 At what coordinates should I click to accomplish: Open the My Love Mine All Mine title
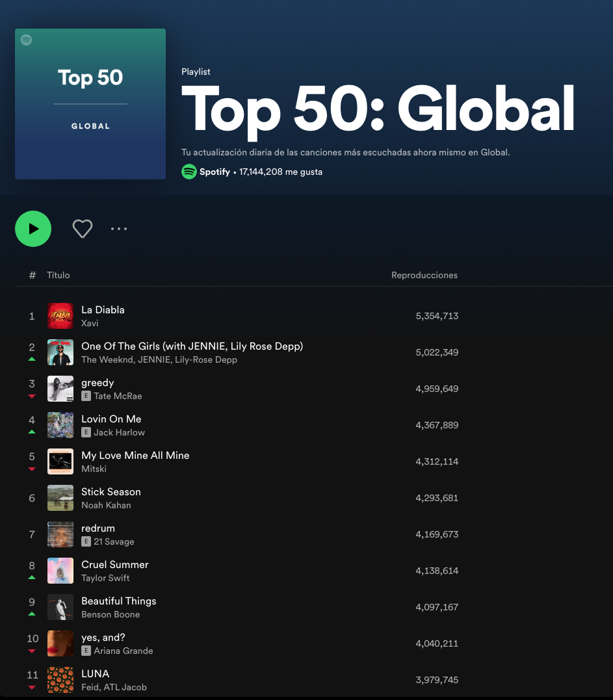(x=135, y=456)
